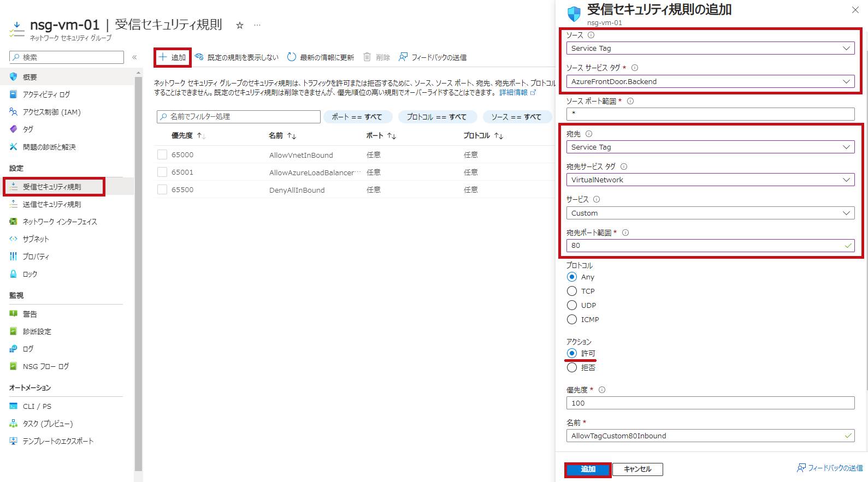Screen dimensions: 868x482
Task: Open the 宛先 Service Tag dropdown
Action: point(710,147)
